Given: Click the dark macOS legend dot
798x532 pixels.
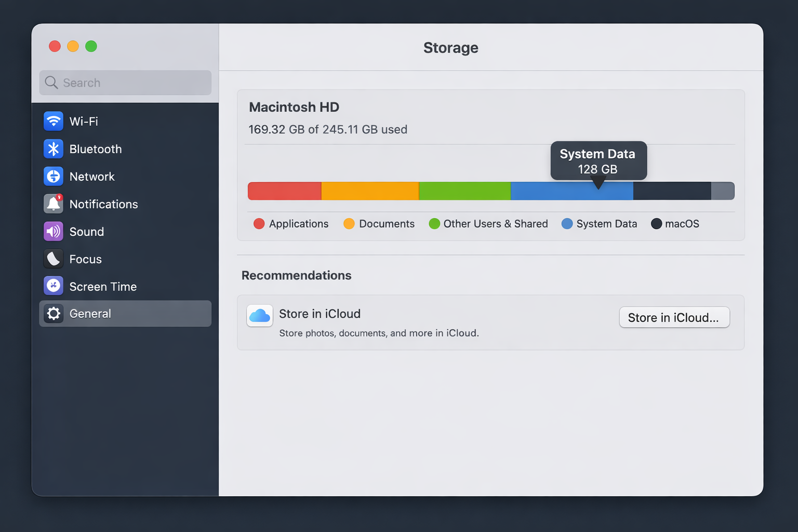Looking at the screenshot, I should (656, 224).
